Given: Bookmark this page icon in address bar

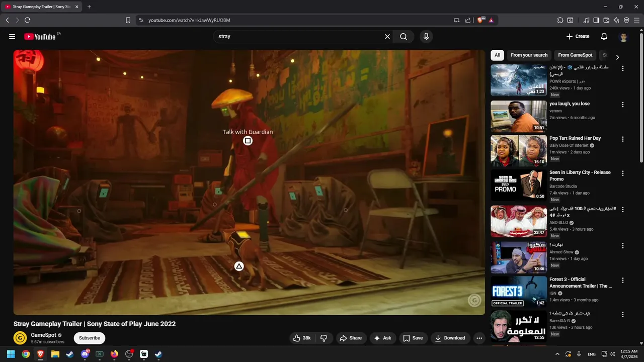Looking at the screenshot, I should point(128,20).
